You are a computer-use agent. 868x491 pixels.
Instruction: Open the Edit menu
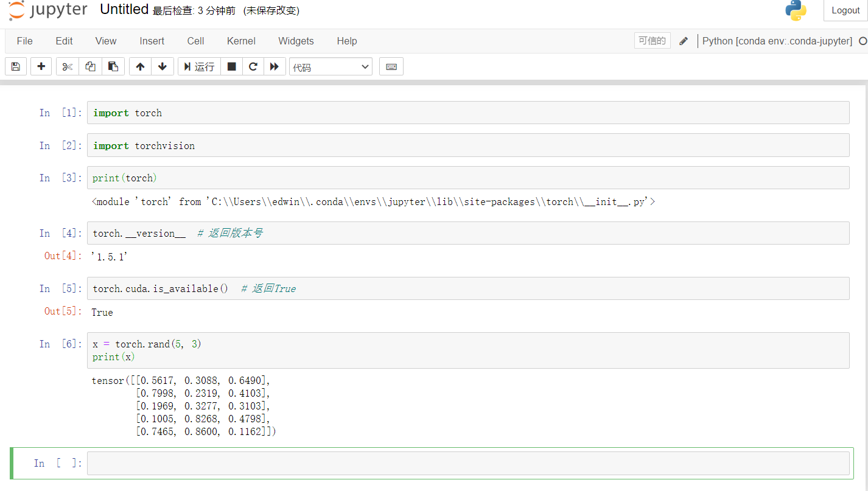tap(64, 41)
